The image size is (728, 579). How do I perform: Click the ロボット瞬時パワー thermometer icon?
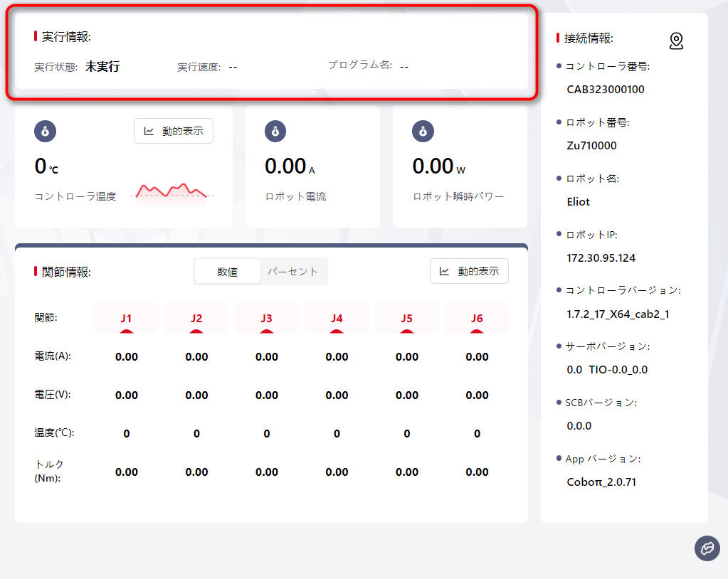point(423,132)
